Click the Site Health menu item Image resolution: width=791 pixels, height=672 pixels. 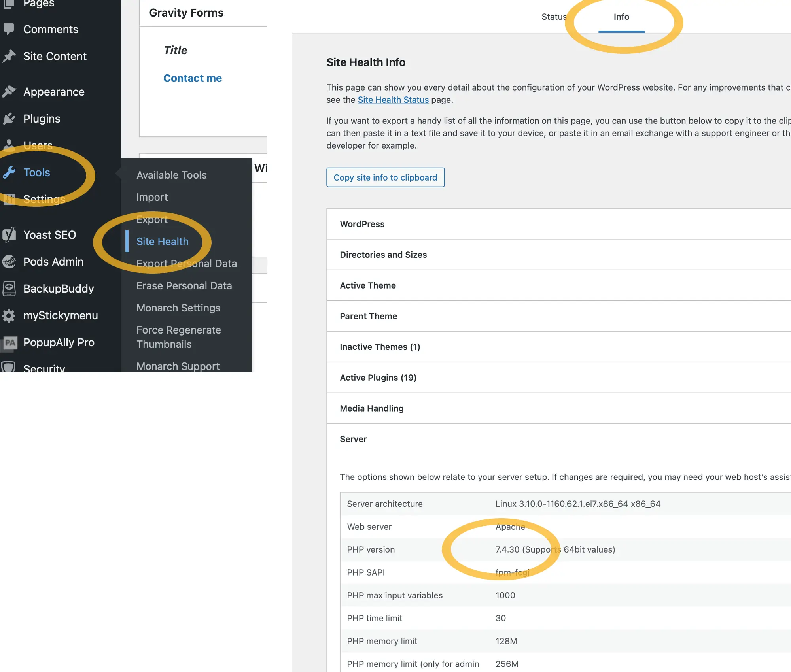[x=163, y=242]
